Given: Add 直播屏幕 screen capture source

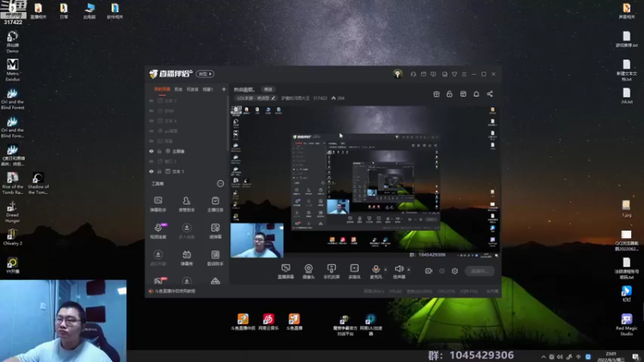Looking at the screenshot, I should (x=286, y=271).
